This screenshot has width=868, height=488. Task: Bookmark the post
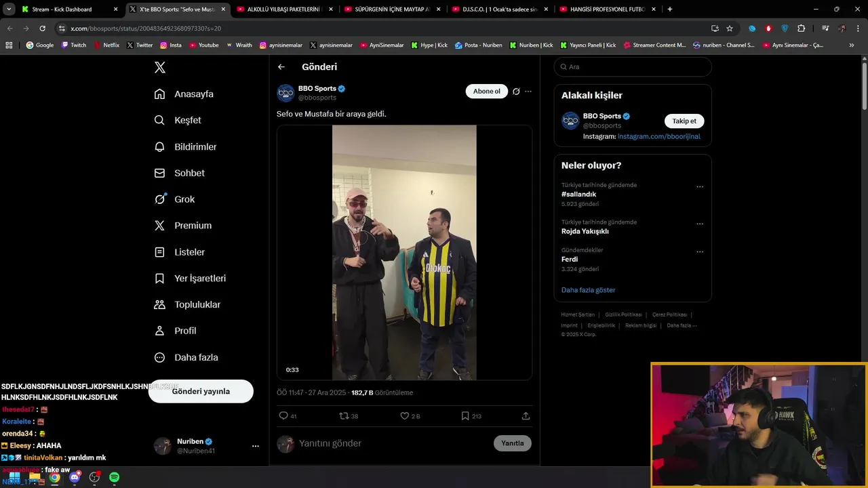[x=465, y=415]
